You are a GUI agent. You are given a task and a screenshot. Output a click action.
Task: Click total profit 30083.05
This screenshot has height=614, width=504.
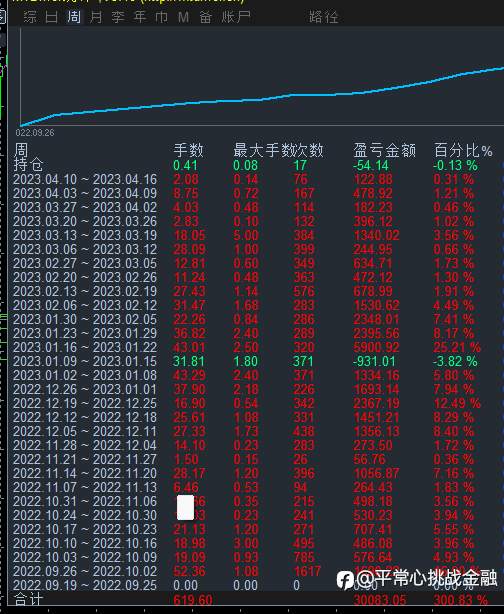click(380, 600)
